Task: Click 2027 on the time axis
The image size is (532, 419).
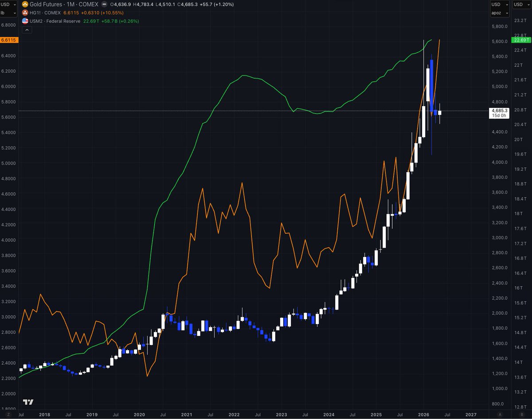Action: [471, 414]
